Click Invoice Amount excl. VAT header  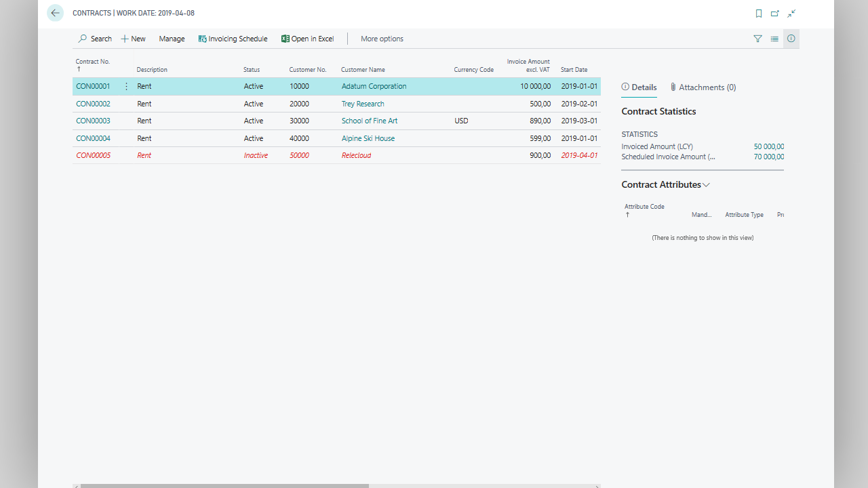[x=528, y=66]
